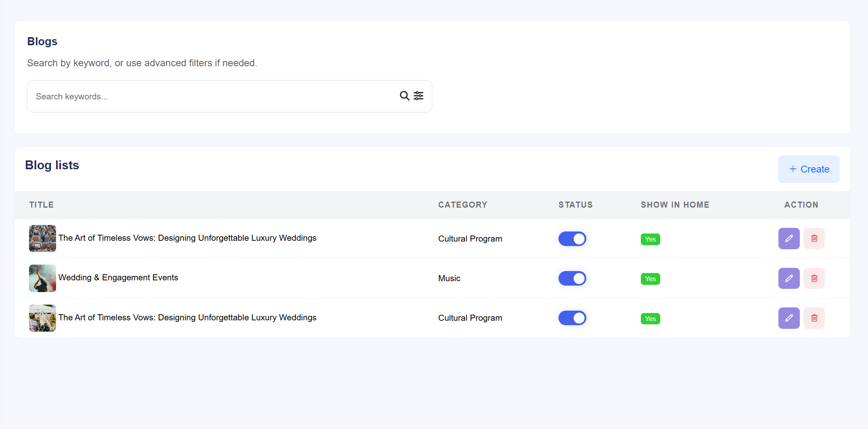The height and width of the screenshot is (429, 868).
Task: Edit the first Timeless Vows blog
Action: (789, 238)
